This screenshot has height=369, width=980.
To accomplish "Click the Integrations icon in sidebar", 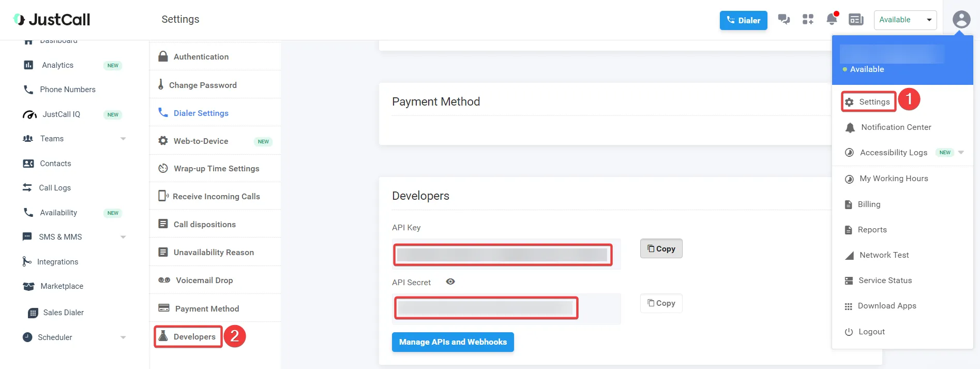I will pyautogui.click(x=27, y=262).
